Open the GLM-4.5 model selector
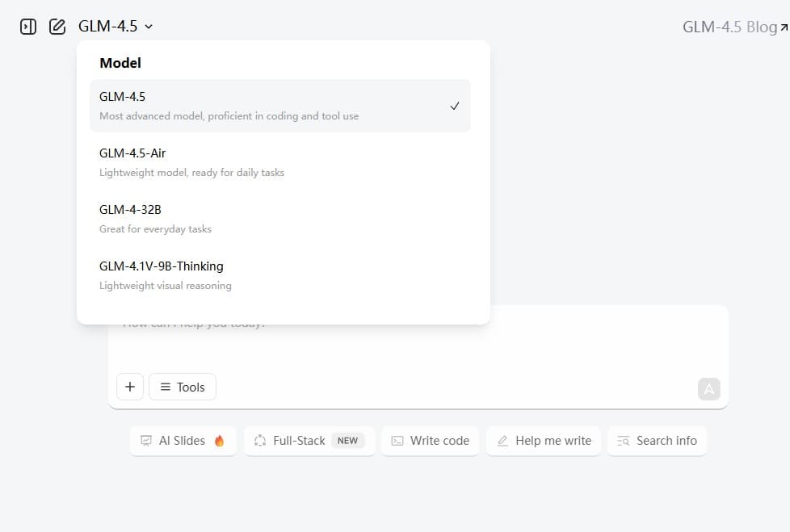The width and height of the screenshot is (790, 532). coord(116,26)
